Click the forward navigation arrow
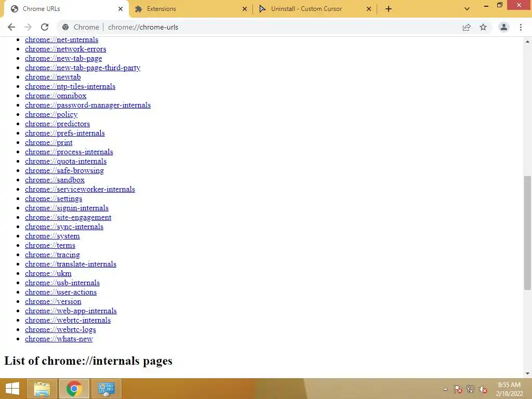 [x=28, y=27]
